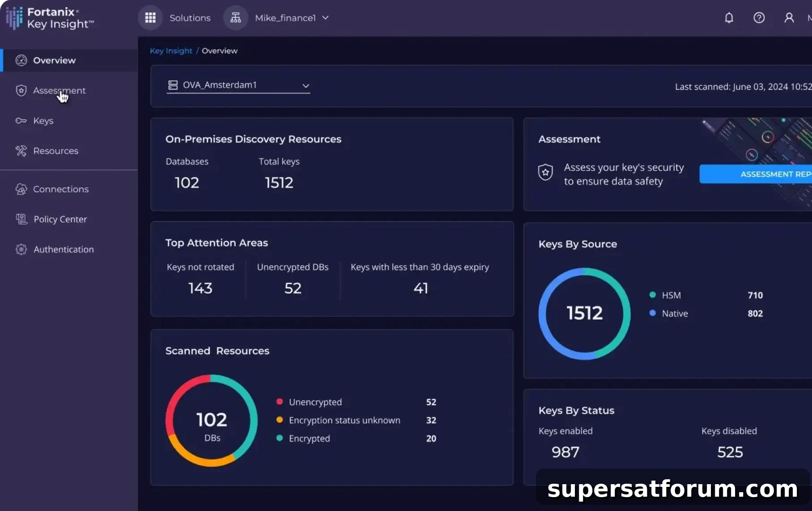
Task: Click the Overview breadcrumb text
Action: coord(220,51)
